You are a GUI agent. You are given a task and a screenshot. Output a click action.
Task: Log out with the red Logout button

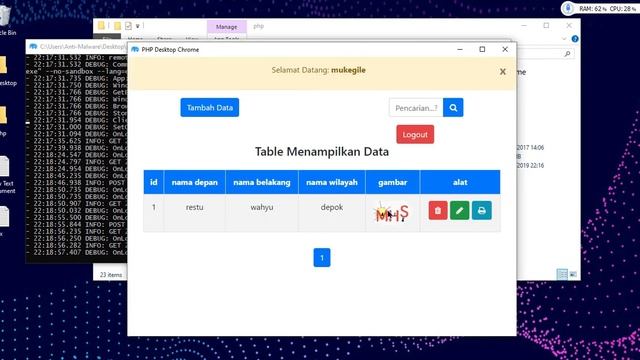415,135
